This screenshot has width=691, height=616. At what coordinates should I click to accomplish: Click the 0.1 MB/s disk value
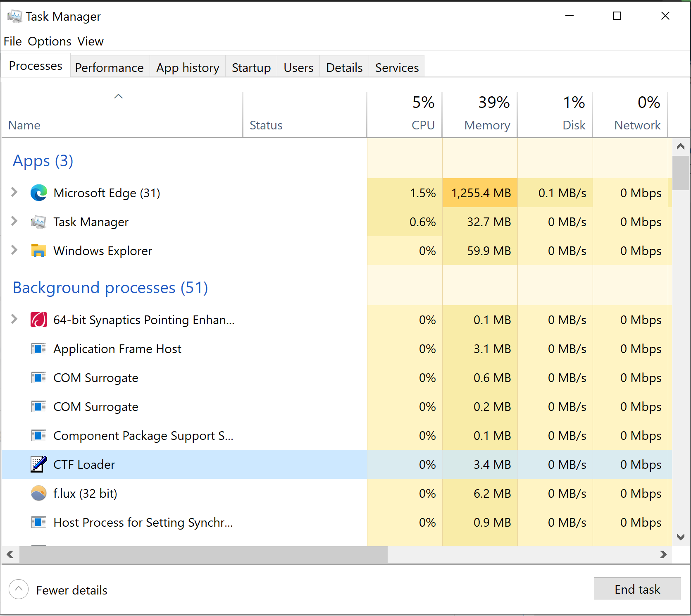coord(562,193)
